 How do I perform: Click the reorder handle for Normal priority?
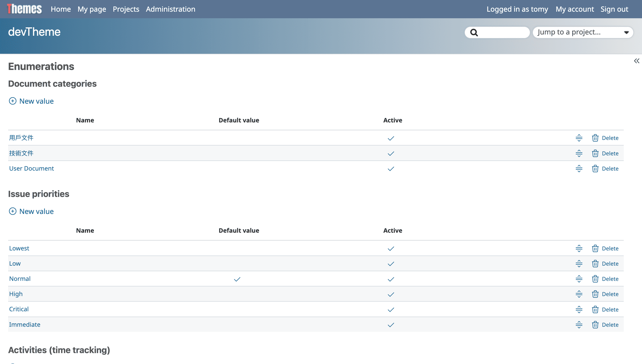click(579, 279)
